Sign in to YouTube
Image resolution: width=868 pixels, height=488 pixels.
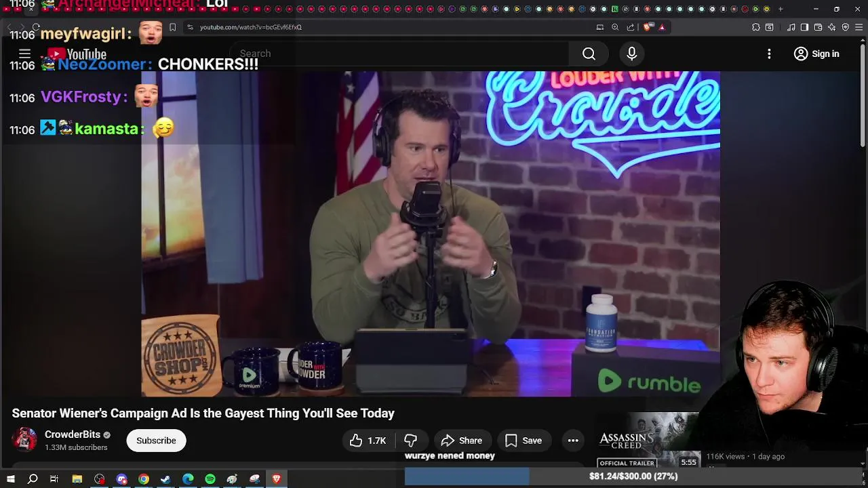coord(816,54)
